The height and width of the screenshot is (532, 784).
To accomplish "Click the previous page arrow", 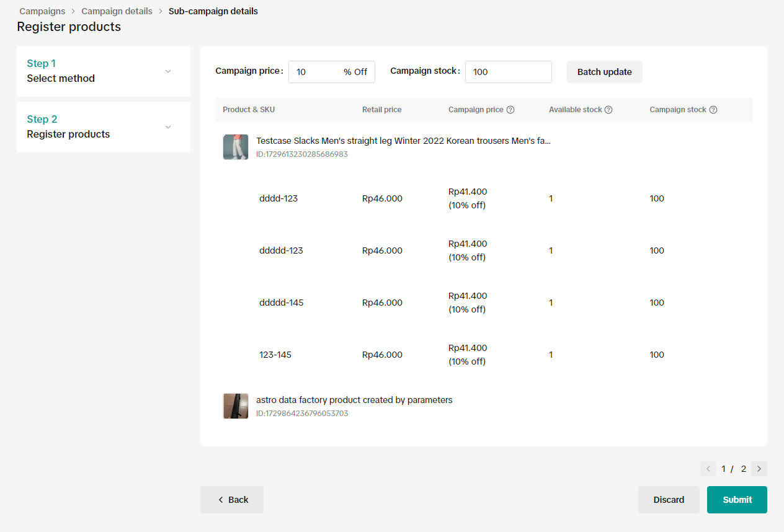I will (x=708, y=469).
